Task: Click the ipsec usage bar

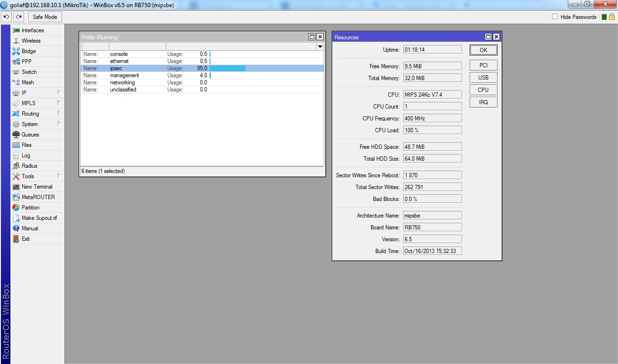Action: 227,68
